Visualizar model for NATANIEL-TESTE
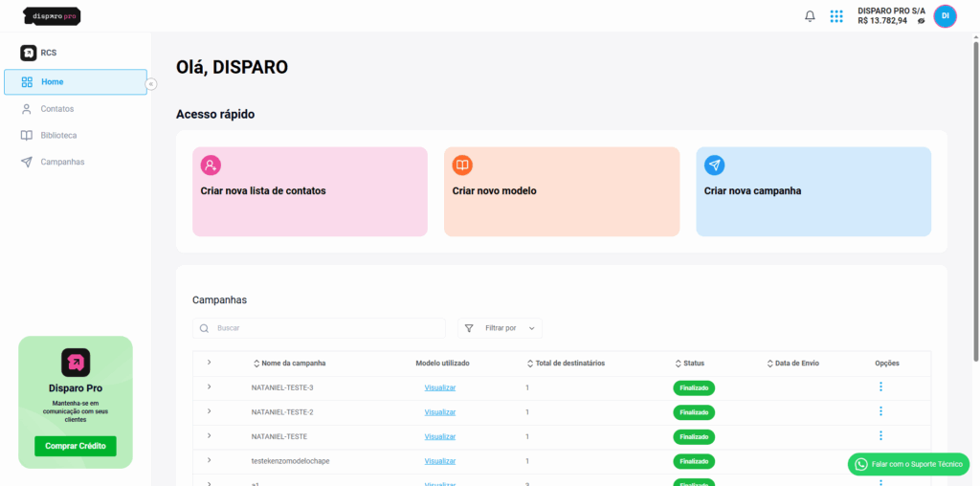Viewport: 980px width, 486px height. pyautogui.click(x=440, y=436)
